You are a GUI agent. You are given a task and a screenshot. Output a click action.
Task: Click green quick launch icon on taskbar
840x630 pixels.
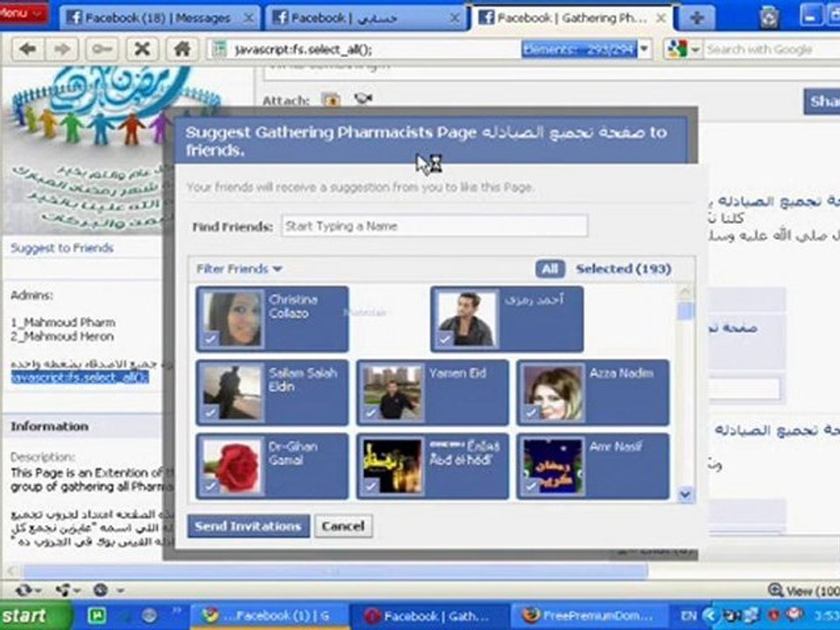(97, 615)
